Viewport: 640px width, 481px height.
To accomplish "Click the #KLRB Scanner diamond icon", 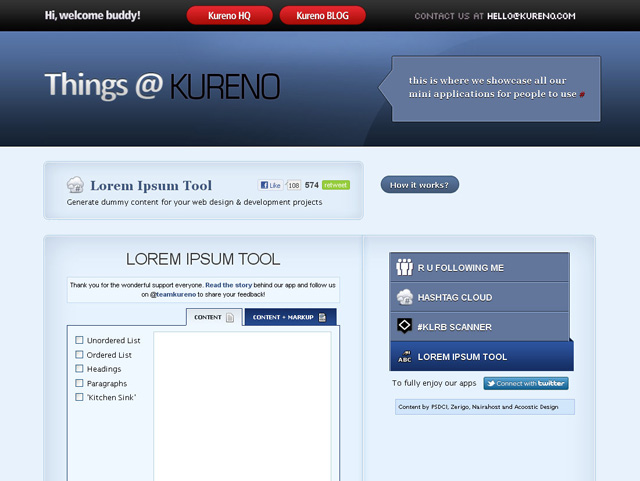I will [404, 326].
